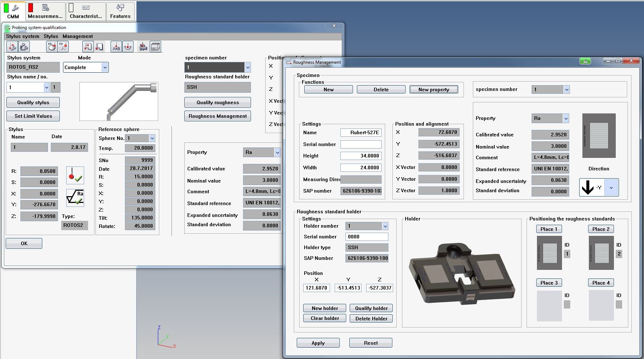Click the reference sphere check icon
The image size is (644, 359).
click(75, 175)
